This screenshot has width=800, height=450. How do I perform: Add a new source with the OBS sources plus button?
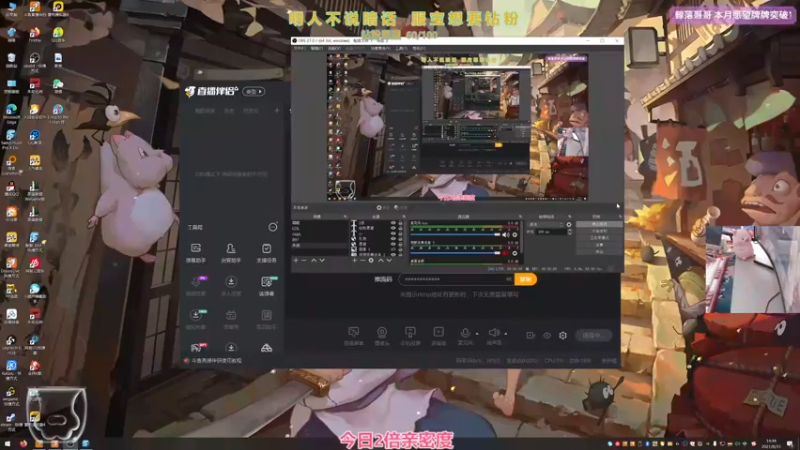(355, 260)
